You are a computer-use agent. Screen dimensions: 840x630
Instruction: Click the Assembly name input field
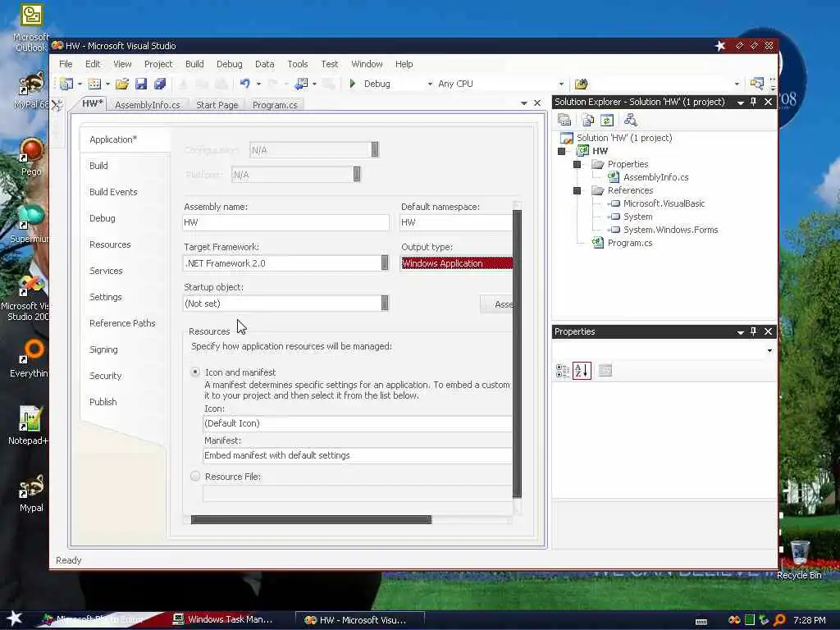pyautogui.click(x=286, y=222)
